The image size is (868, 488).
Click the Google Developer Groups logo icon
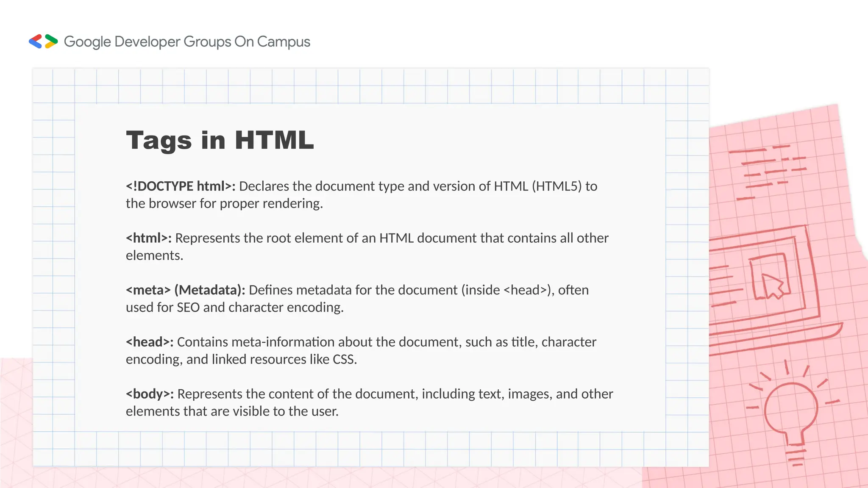[x=43, y=42]
